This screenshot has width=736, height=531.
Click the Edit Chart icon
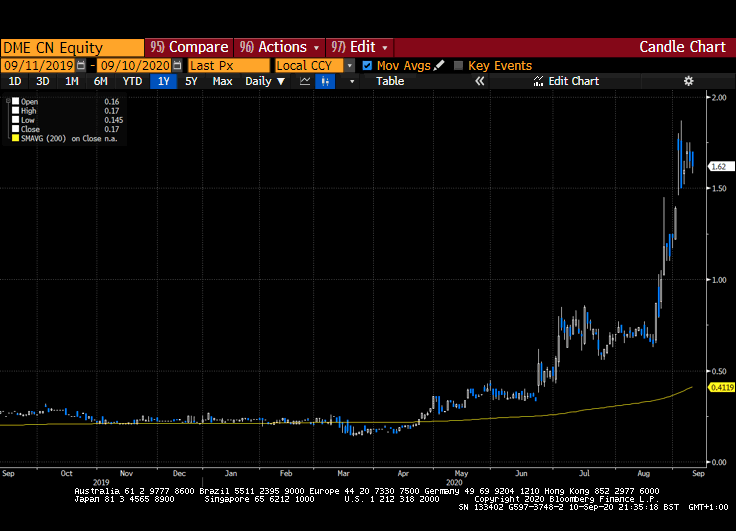(538, 81)
